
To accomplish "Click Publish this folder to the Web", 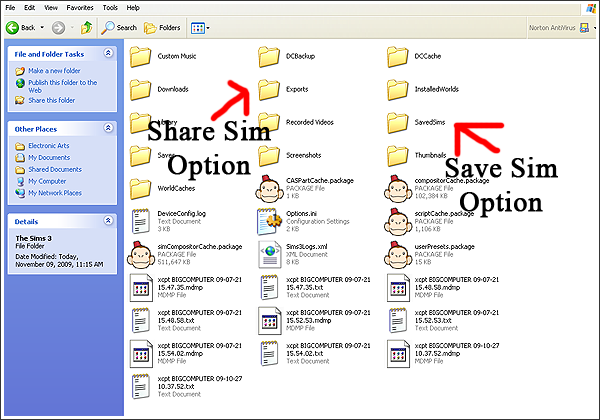I will [63, 86].
